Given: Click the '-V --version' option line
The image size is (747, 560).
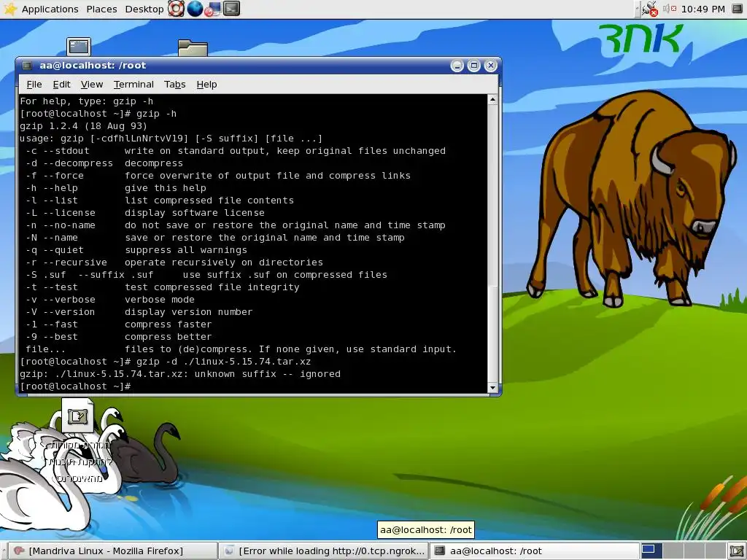Looking at the screenshot, I should tap(139, 312).
